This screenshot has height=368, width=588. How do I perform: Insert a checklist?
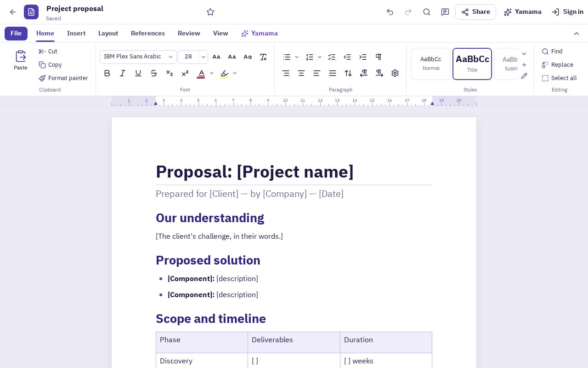332,57
